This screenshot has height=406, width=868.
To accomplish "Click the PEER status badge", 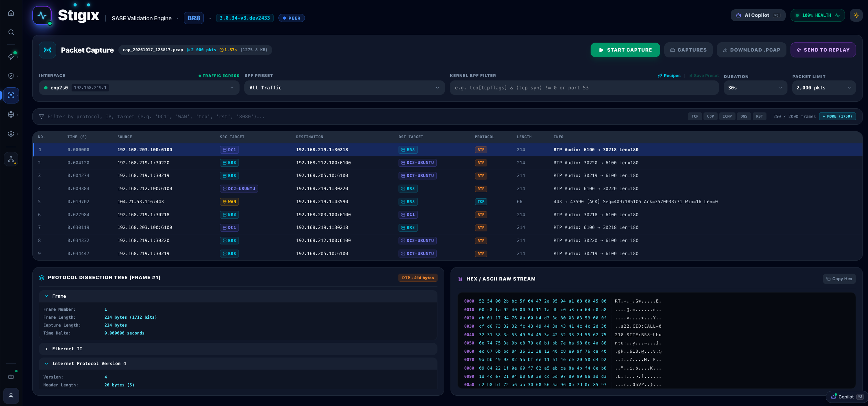I will [x=292, y=18].
